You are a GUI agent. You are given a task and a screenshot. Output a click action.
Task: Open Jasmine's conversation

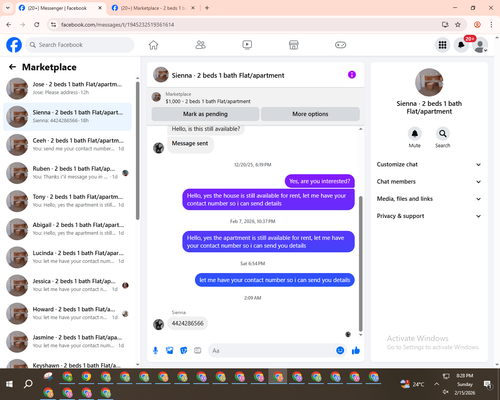point(67,341)
